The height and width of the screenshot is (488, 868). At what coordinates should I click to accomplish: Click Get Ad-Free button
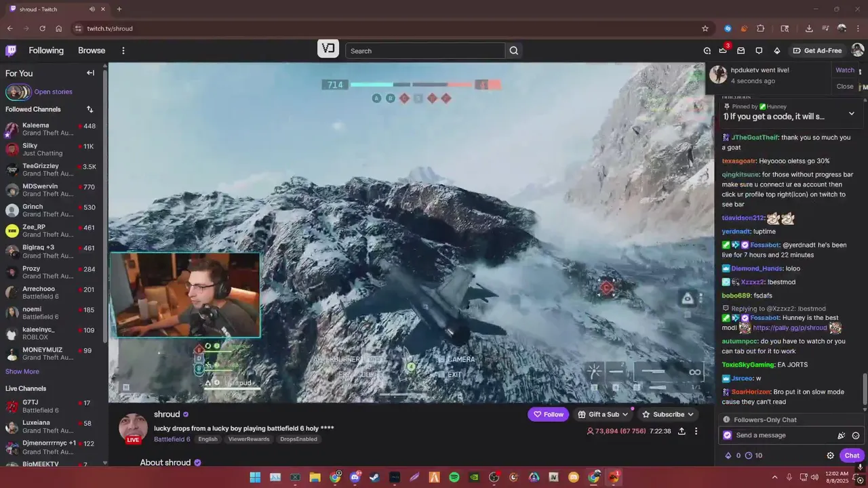tap(818, 51)
